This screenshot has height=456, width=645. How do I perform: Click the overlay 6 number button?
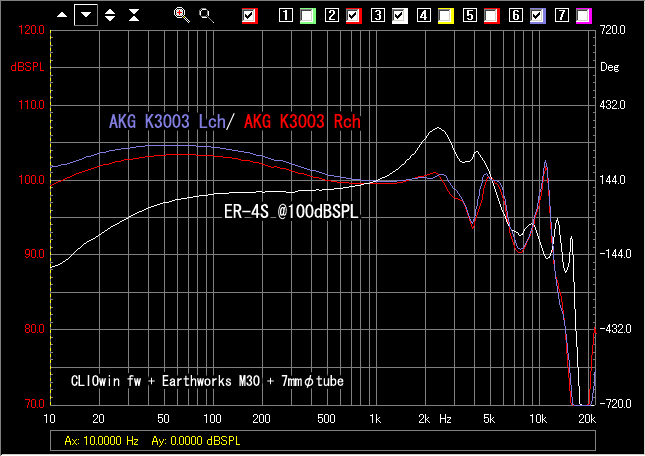tap(516, 15)
